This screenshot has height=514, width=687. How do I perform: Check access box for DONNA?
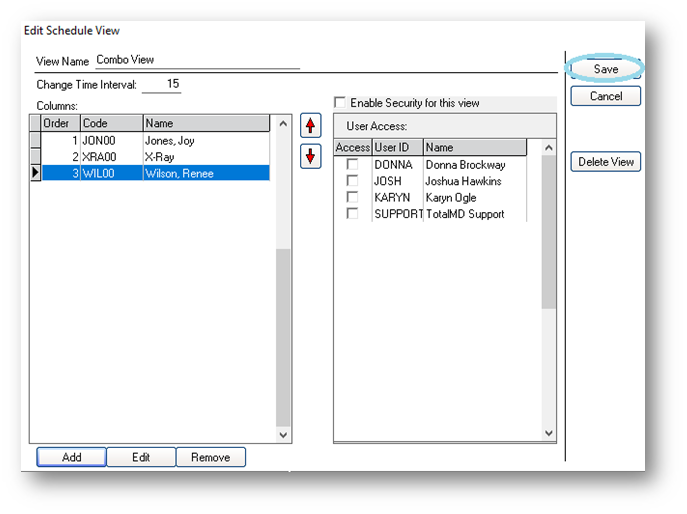[352, 165]
